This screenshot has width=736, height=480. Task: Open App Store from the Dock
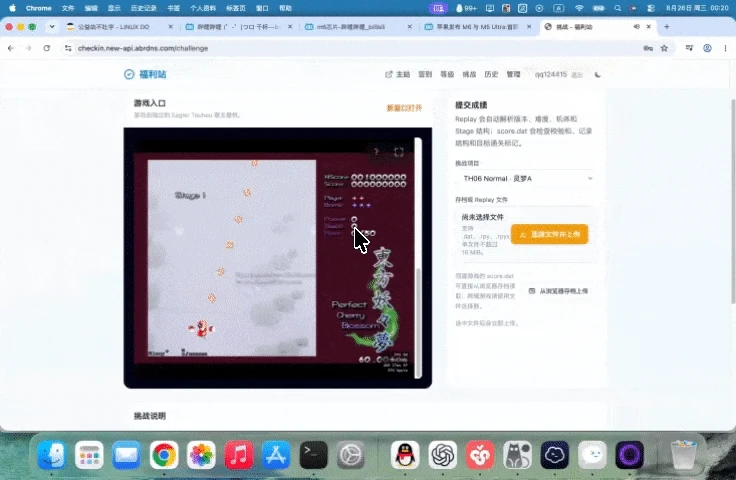276,455
